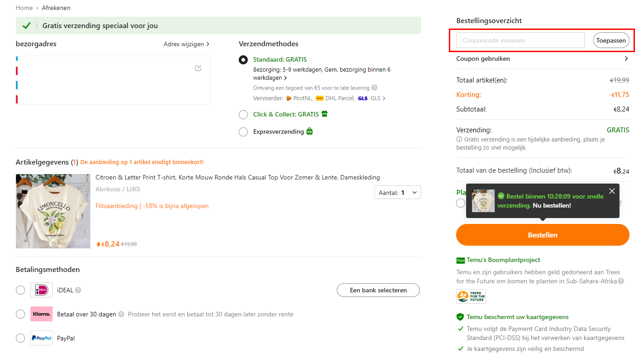Click the edit address pencil icon
The height and width of the screenshot is (354, 644).
[x=198, y=68]
